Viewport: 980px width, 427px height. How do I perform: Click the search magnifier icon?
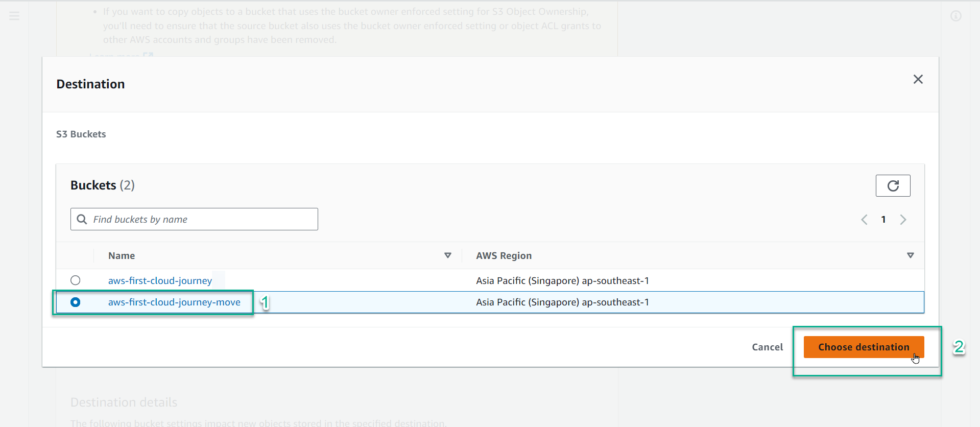coord(82,219)
